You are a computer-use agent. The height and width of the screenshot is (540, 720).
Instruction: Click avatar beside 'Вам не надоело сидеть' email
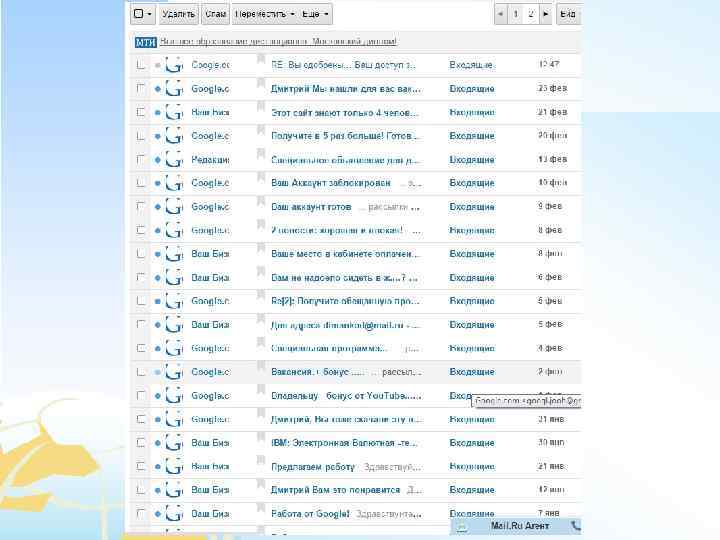[x=174, y=277]
